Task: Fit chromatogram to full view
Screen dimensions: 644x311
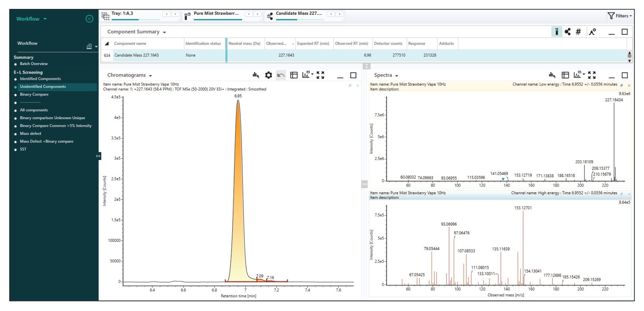Action: [320, 75]
